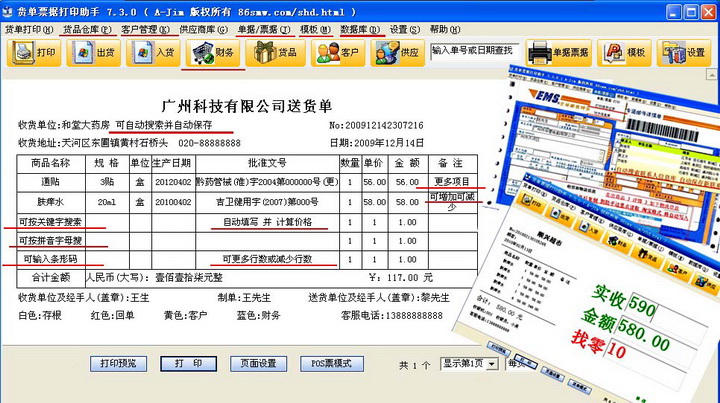Click the 货品 gift box icon
Screen dimensions: 720x403
pyautogui.click(x=277, y=52)
